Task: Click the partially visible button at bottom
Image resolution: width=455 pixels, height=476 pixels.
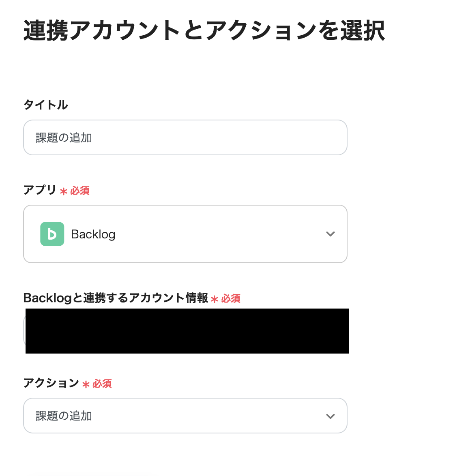Action: 93,474
